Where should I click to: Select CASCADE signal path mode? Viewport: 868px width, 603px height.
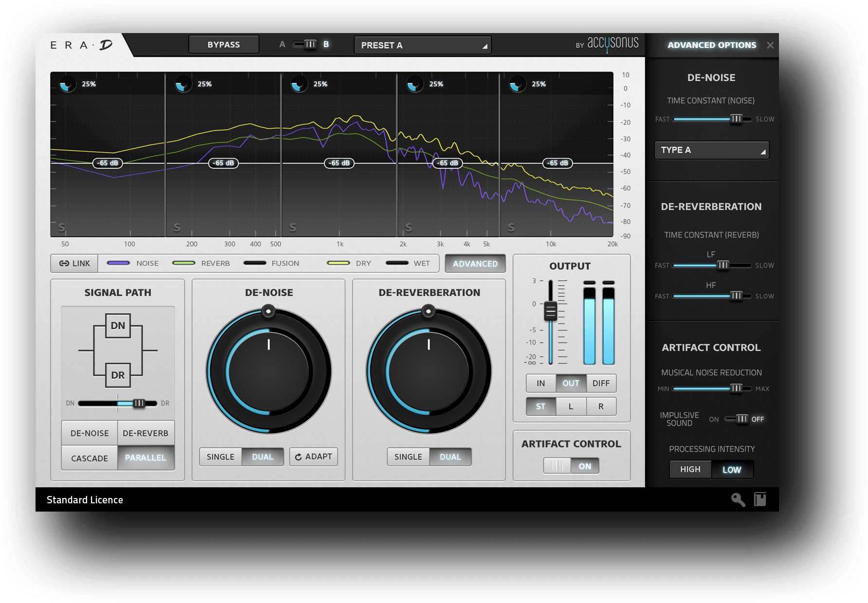click(90, 458)
